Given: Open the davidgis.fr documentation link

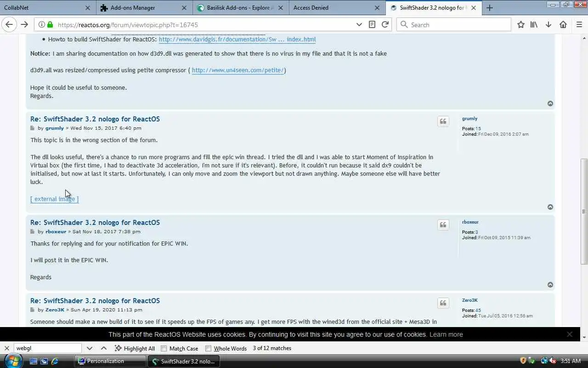Looking at the screenshot, I should (237, 40).
